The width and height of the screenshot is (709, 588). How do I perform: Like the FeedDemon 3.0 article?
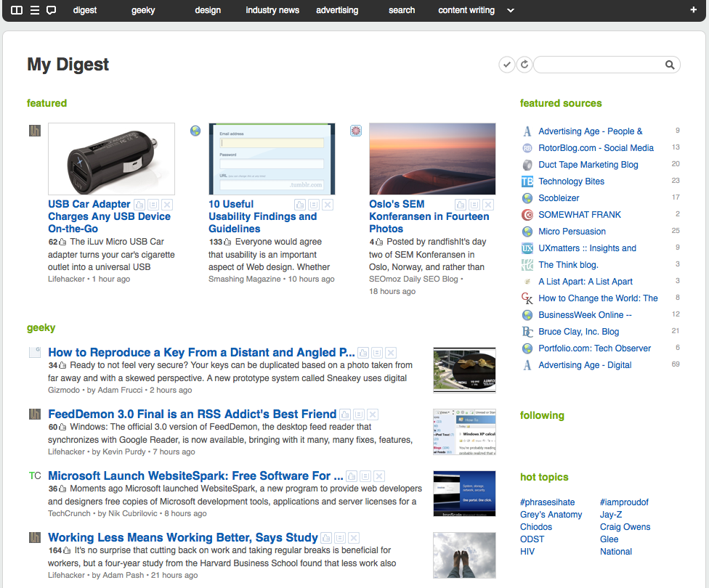coord(345,415)
